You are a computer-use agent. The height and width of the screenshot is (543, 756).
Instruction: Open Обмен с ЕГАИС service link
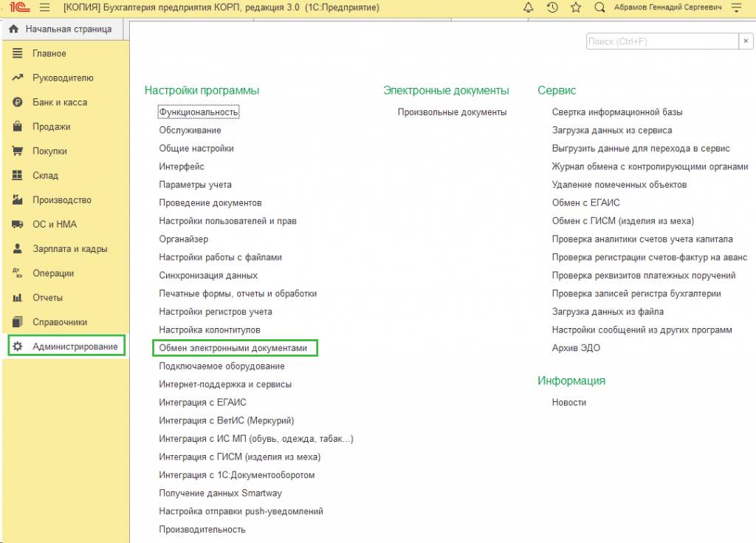[585, 202]
